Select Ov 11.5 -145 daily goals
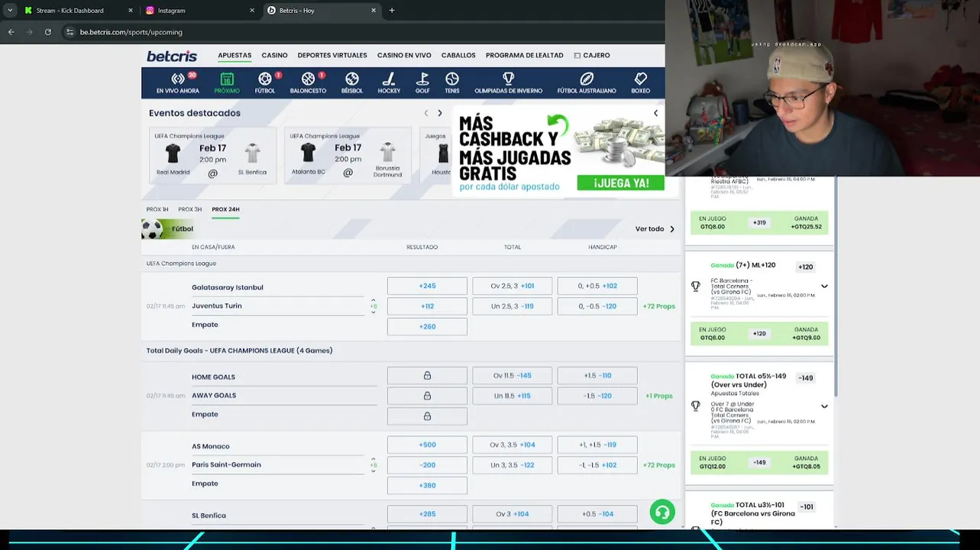 coord(512,376)
